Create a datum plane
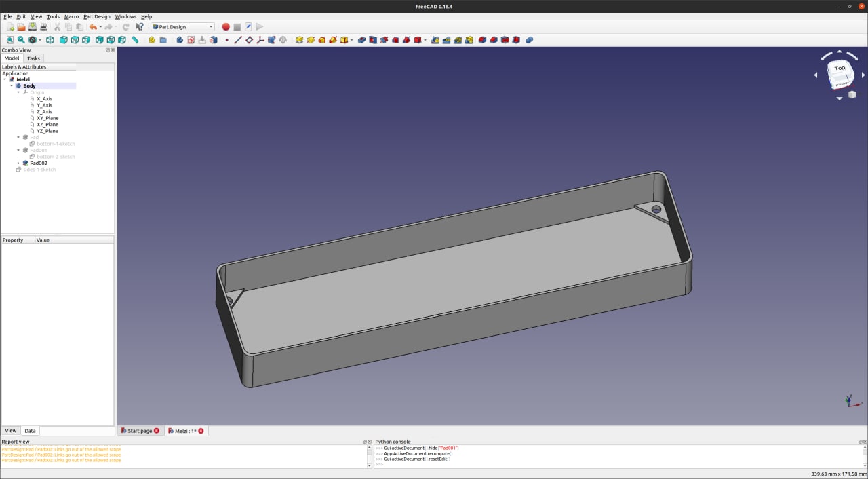 249,40
